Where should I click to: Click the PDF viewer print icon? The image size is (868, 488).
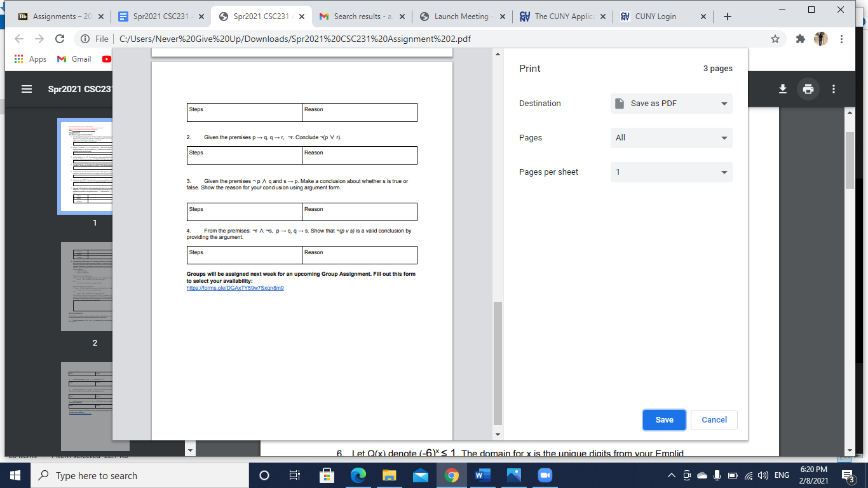(808, 89)
